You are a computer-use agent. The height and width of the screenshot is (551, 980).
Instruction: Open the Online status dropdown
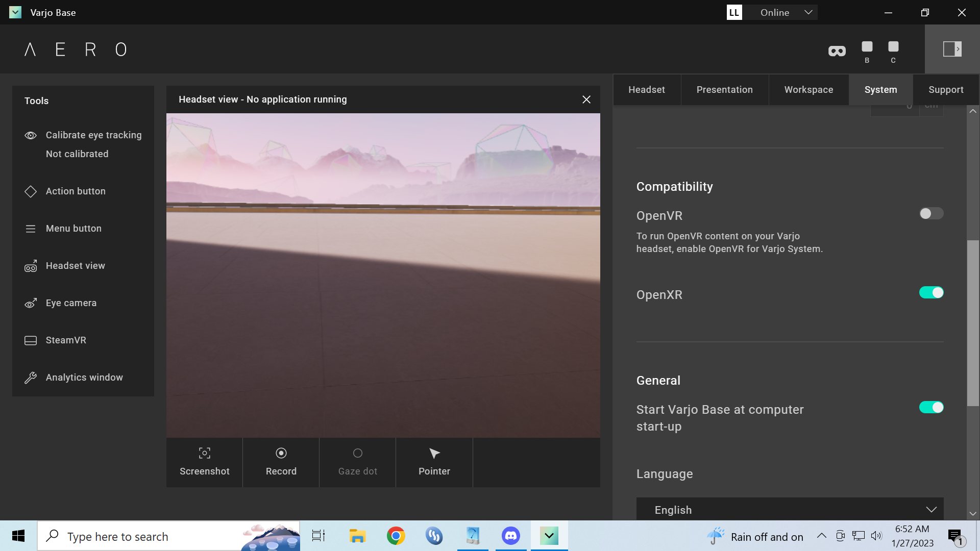tap(780, 12)
